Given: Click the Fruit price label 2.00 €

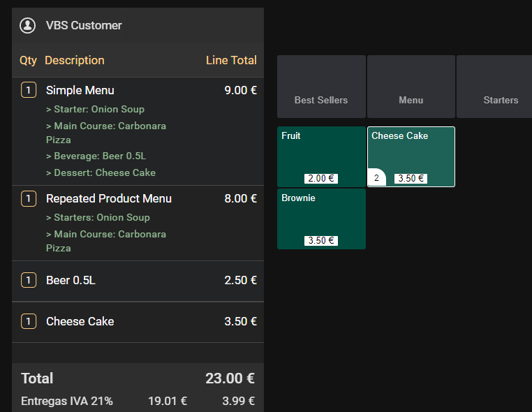Looking at the screenshot, I should pos(321,179).
